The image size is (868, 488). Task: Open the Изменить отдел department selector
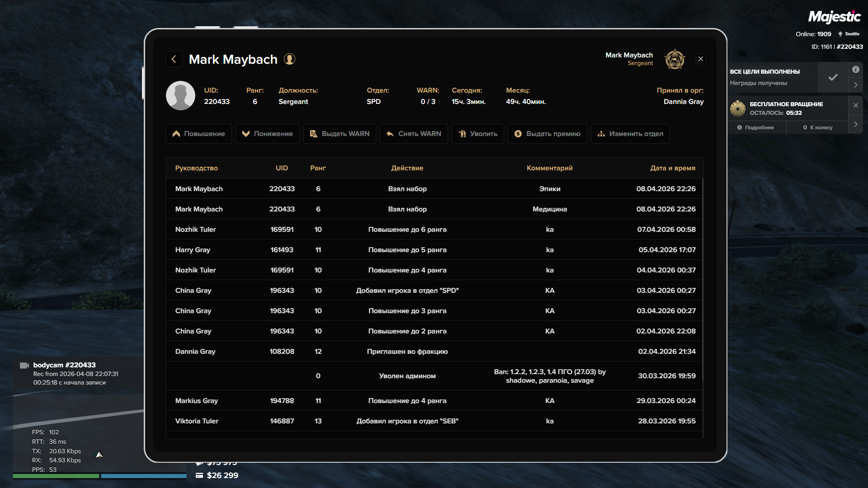tap(630, 134)
